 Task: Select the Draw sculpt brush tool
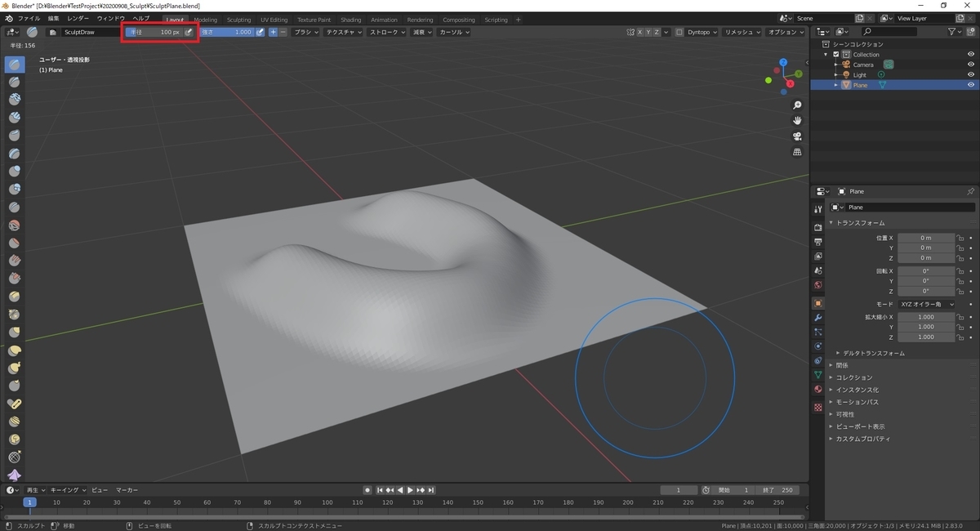15,65
